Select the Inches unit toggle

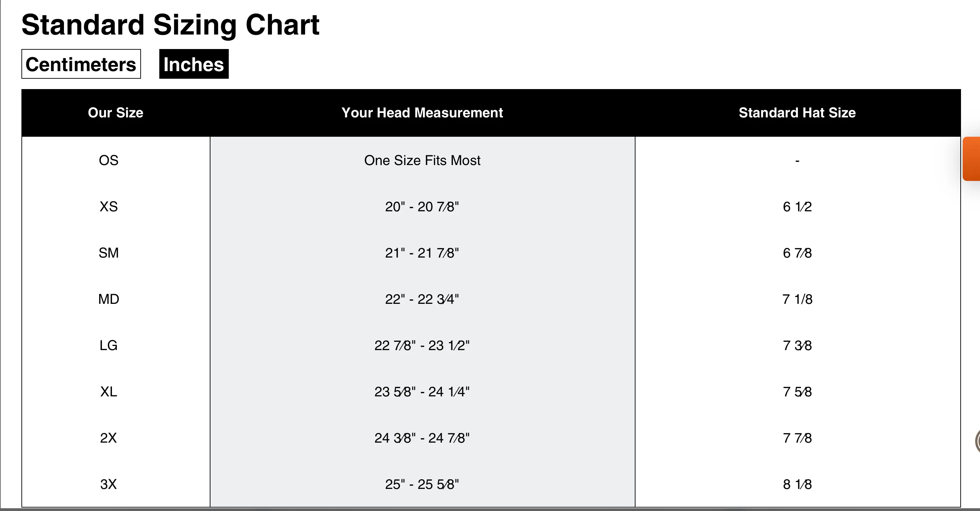coord(194,64)
